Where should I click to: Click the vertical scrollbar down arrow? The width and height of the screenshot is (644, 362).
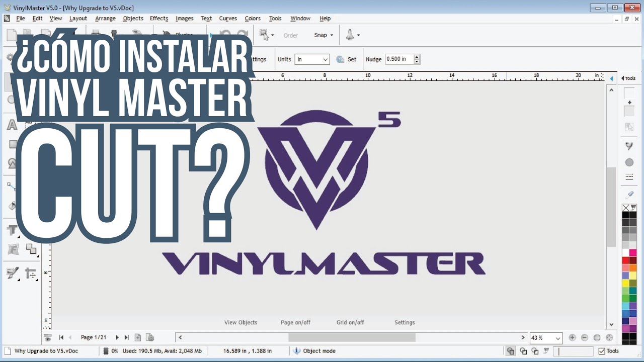611,325
